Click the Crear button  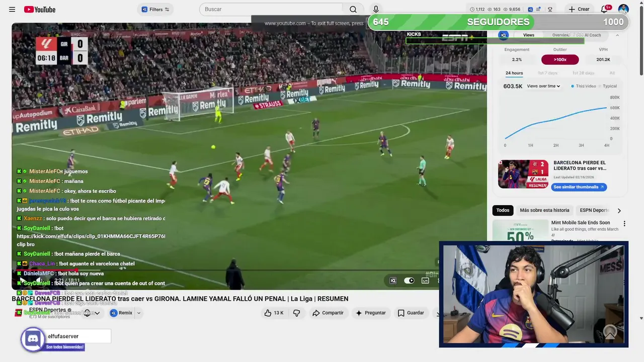coord(579,10)
